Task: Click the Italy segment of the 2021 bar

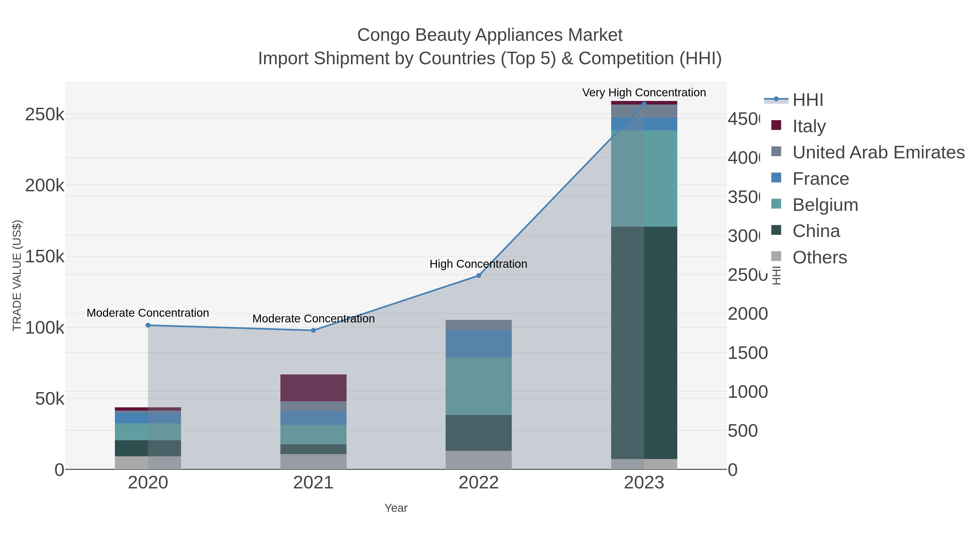Action: 314,388
